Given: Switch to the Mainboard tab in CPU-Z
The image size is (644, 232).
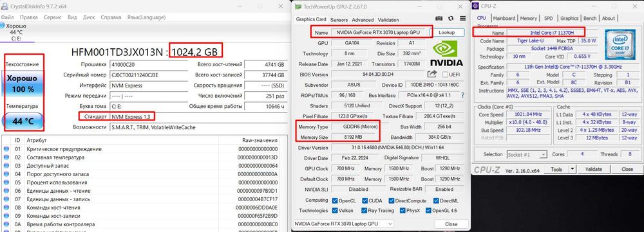Looking at the screenshot, I should [x=504, y=18].
